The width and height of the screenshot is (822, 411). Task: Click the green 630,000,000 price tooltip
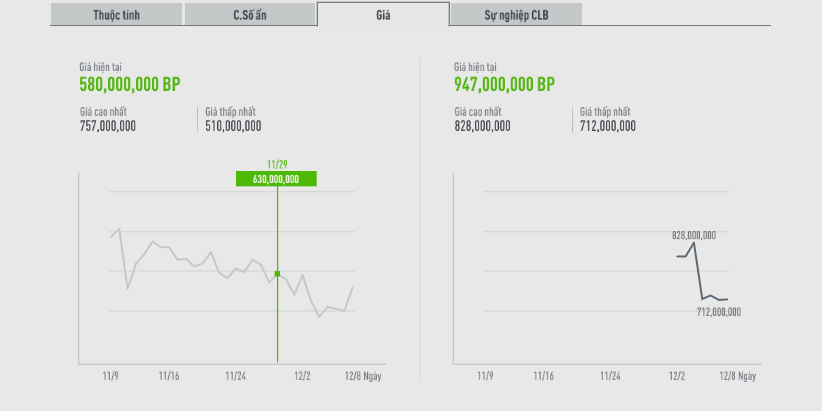276,179
